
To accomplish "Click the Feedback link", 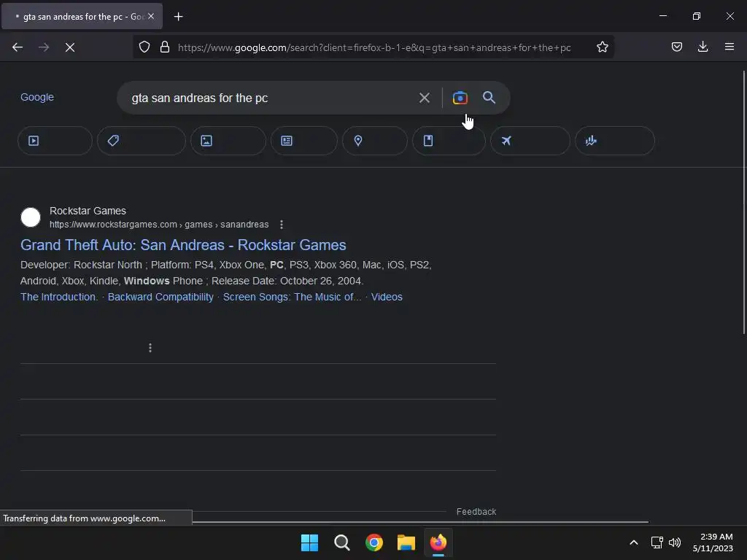I will (476, 511).
